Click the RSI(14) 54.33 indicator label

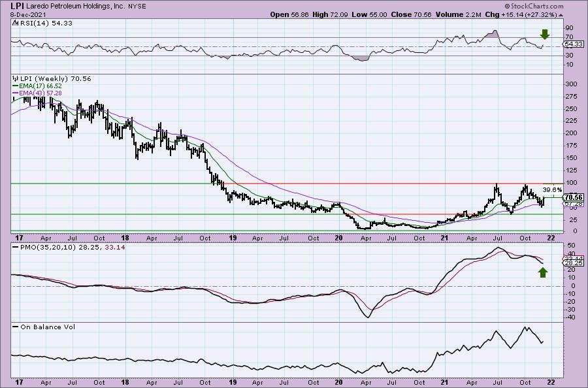pyautogui.click(x=45, y=23)
